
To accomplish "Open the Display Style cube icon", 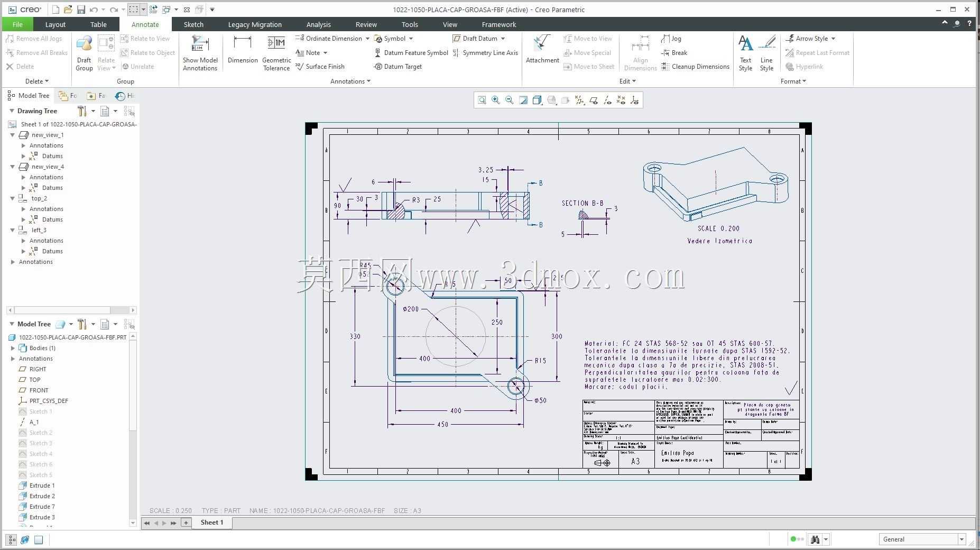I will click(x=538, y=100).
